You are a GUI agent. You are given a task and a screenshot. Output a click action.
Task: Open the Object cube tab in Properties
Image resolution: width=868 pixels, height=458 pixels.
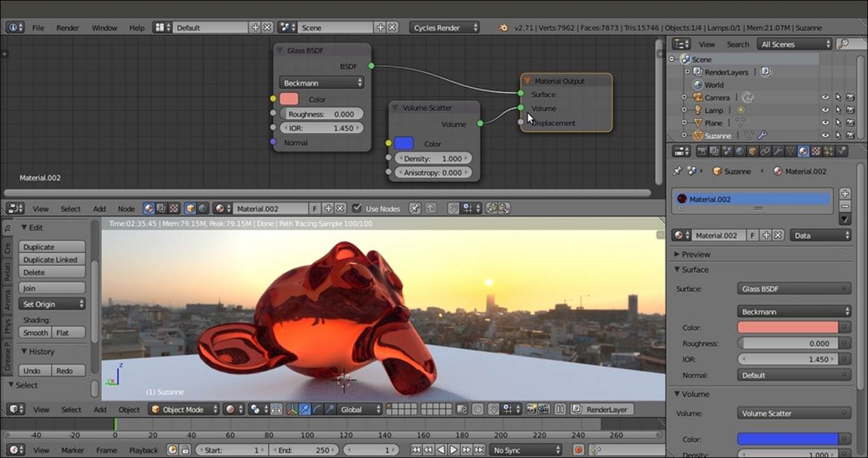(752, 151)
